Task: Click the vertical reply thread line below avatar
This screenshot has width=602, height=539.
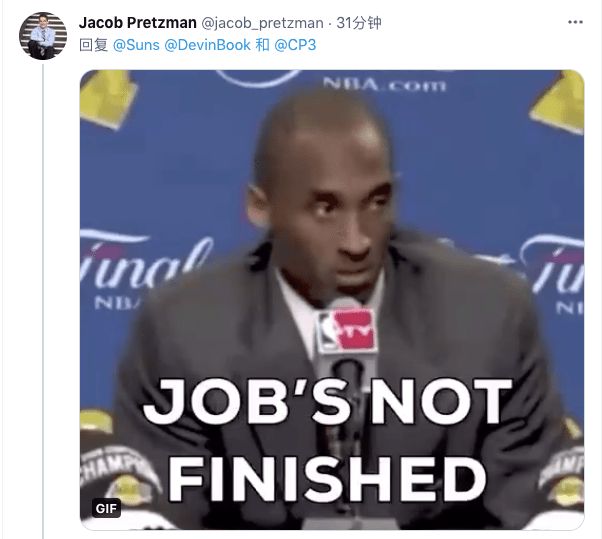Action: 43,301
